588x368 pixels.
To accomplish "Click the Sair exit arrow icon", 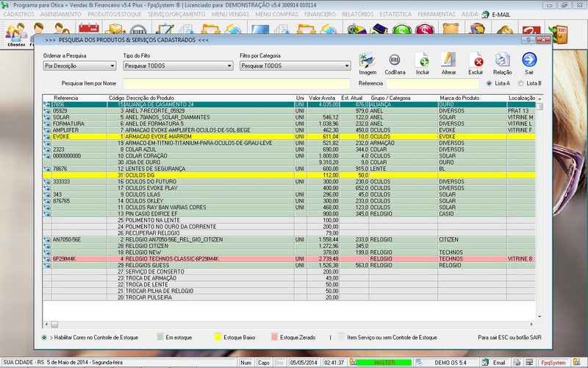I will pos(529,61).
